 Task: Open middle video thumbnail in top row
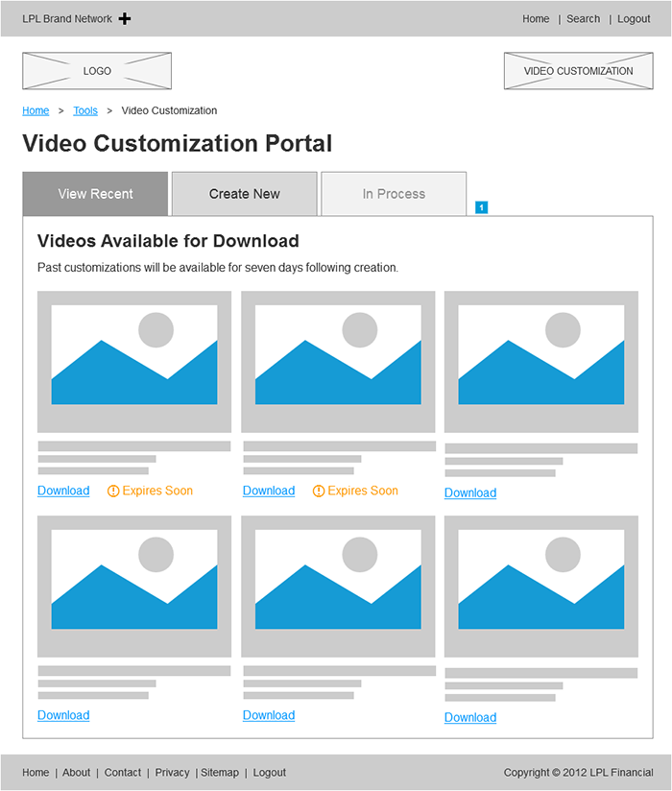click(338, 362)
